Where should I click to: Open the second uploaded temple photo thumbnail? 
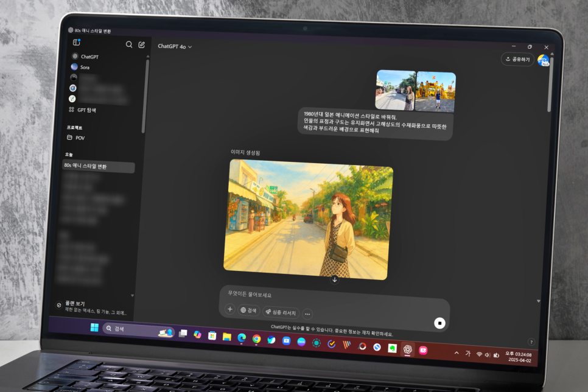[435, 92]
